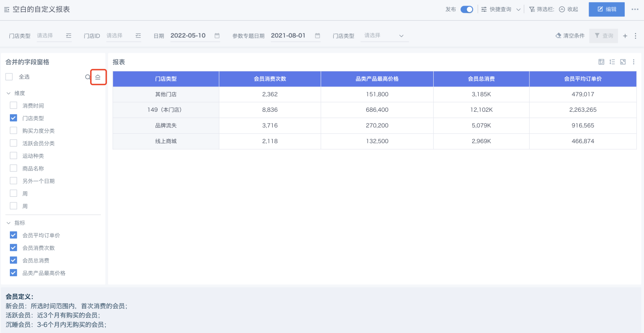Click the search icon in the field pane

coord(88,77)
